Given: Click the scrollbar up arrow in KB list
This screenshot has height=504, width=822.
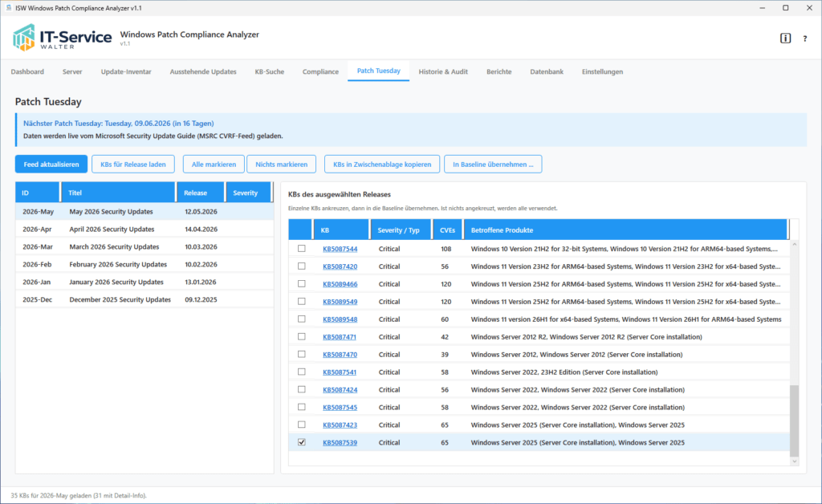Looking at the screenshot, I should point(794,245).
